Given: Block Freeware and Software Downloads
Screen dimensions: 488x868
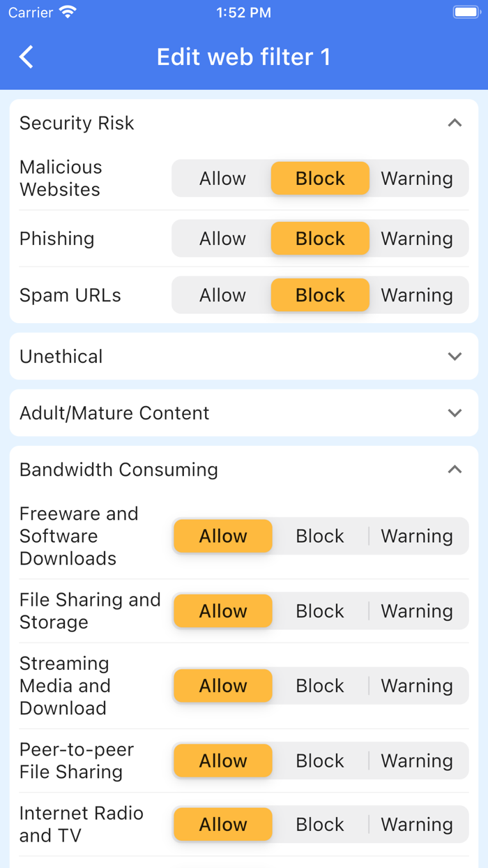Looking at the screenshot, I should pyautogui.click(x=319, y=536).
